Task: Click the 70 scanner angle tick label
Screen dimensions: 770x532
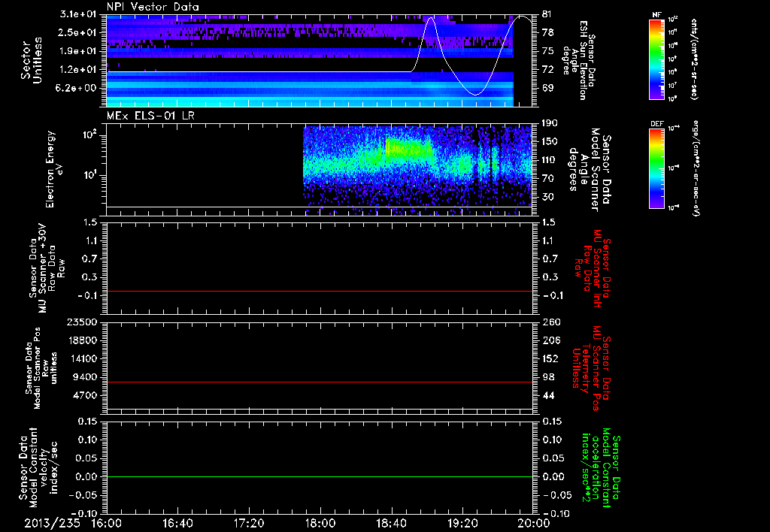Action: pyautogui.click(x=547, y=179)
